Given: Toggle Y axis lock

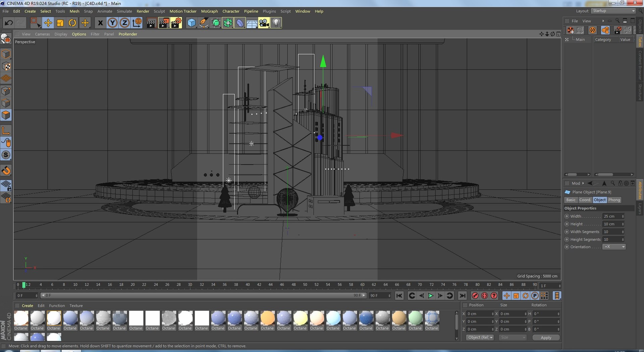Looking at the screenshot, I should coord(112,23).
